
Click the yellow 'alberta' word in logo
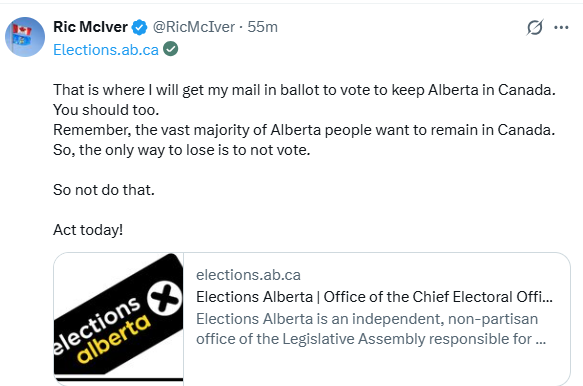(x=113, y=340)
